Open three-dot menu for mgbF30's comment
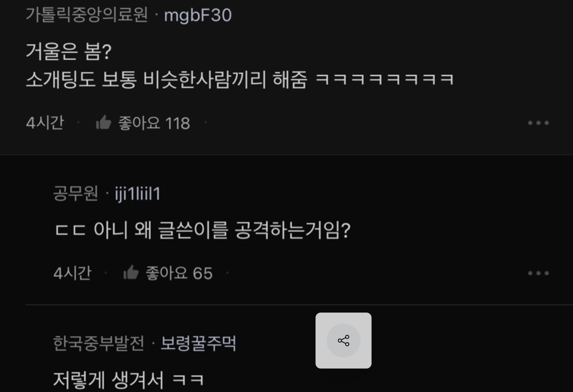Viewport: 573px width, 392px height. tap(538, 123)
